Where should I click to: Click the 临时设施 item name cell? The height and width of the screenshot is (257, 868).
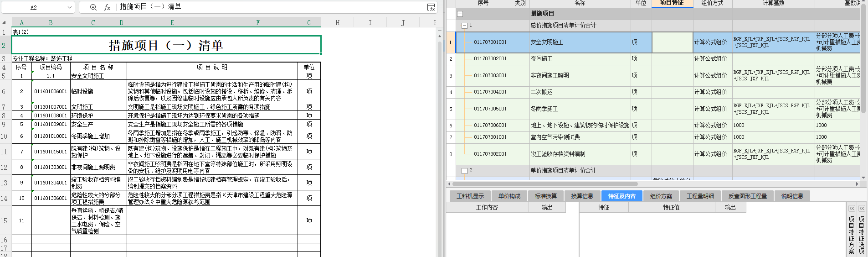(x=98, y=91)
